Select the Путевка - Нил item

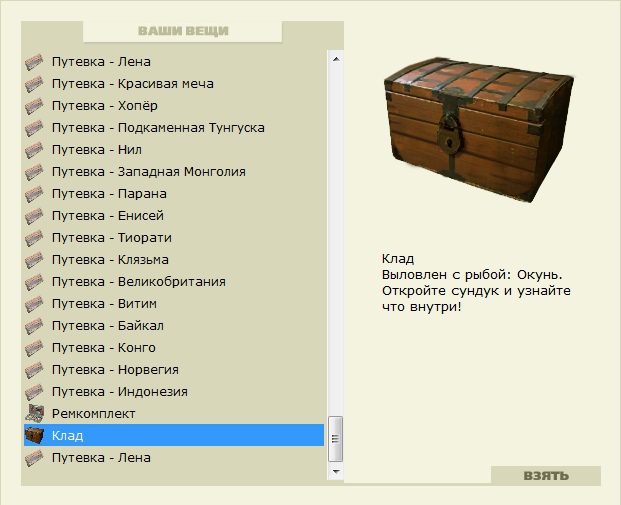174,150
